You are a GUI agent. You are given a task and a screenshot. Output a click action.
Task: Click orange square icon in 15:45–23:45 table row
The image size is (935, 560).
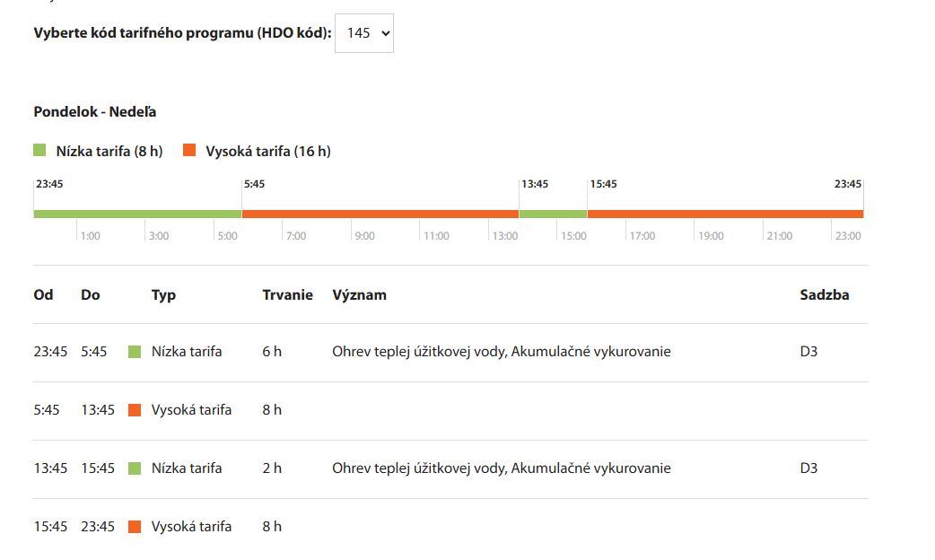coord(135,527)
